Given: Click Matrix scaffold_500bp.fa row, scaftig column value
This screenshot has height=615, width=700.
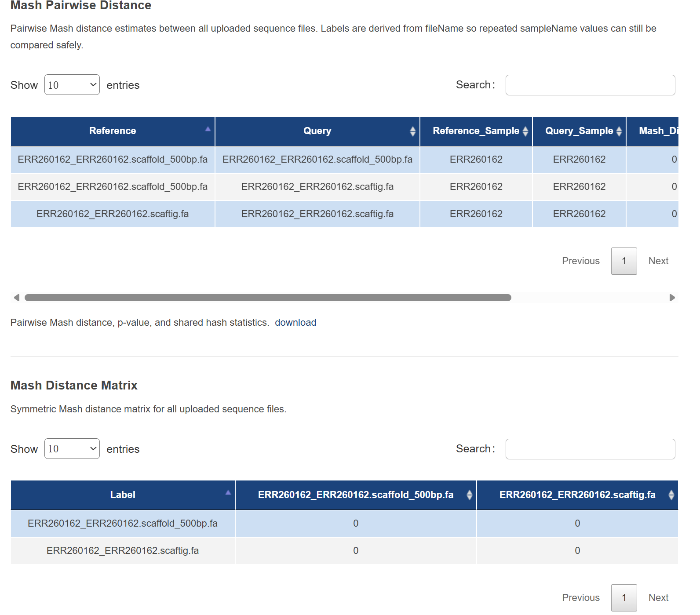Looking at the screenshot, I should click(x=577, y=524).
